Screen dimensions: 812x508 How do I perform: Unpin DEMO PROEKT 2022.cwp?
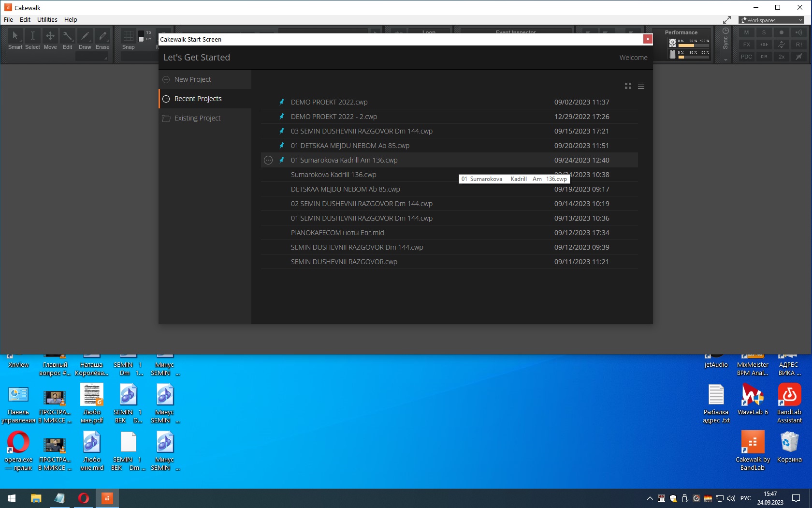click(x=281, y=102)
